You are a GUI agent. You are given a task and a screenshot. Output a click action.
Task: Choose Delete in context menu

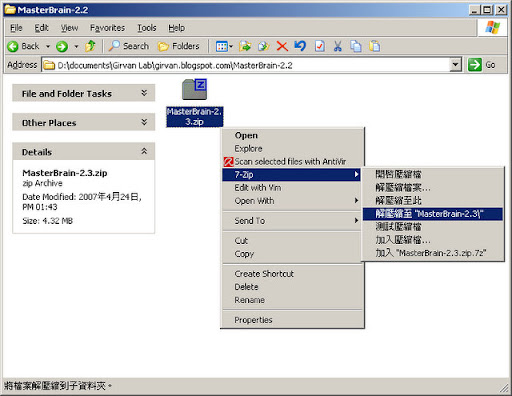[292, 287]
